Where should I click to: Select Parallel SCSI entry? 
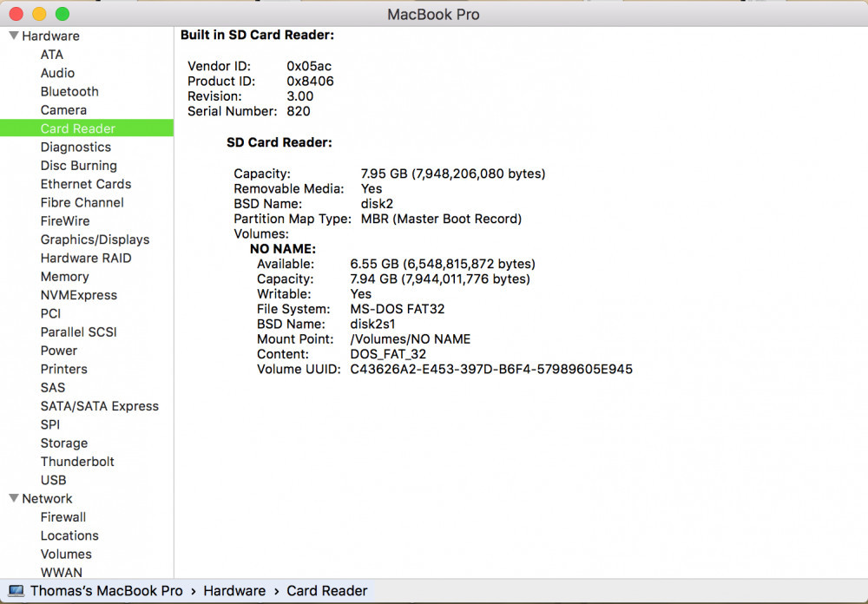pyautogui.click(x=79, y=332)
